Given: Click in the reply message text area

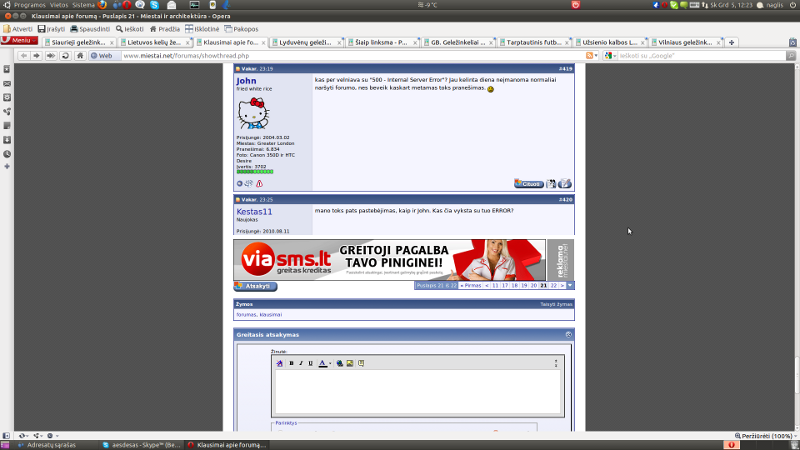Looking at the screenshot, I should coord(417,392).
